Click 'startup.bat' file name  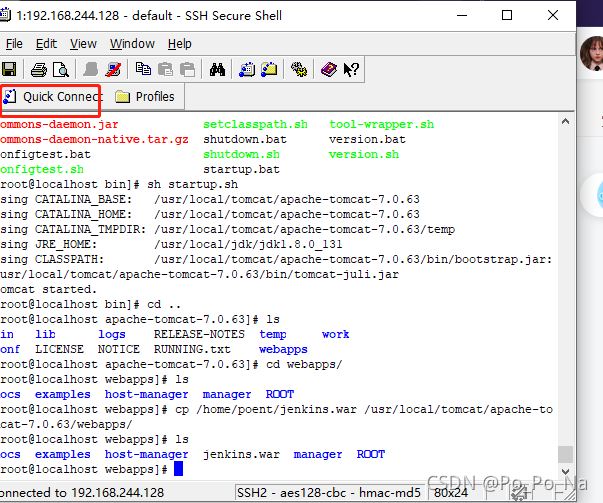coord(242,170)
